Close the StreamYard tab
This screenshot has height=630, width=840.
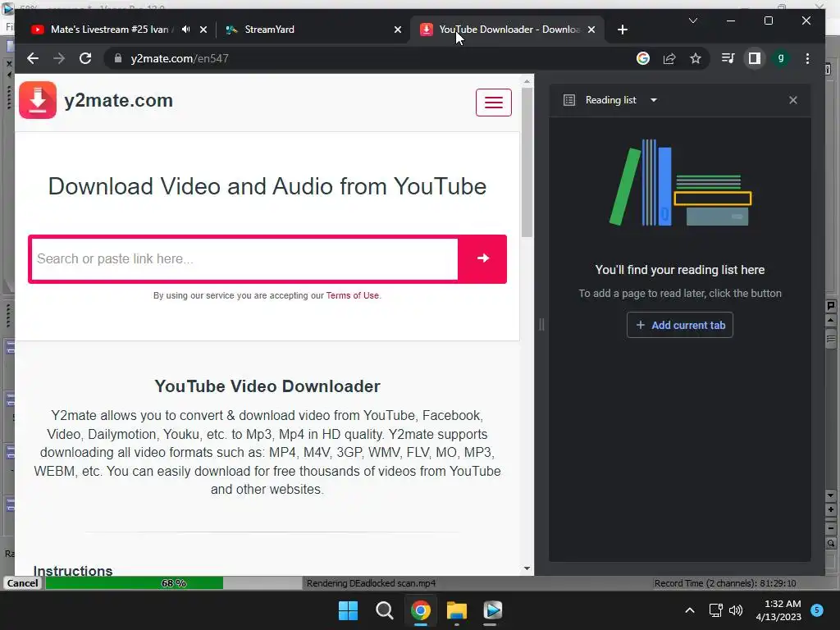coord(398,30)
